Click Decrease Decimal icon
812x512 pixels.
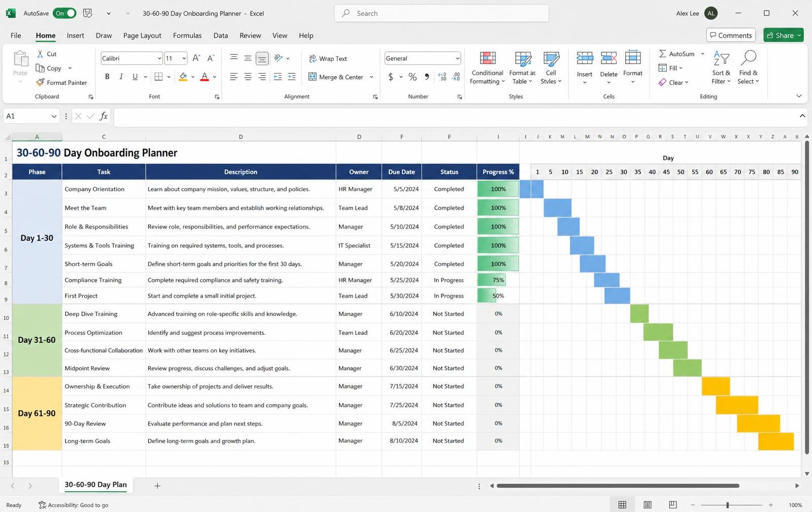tap(456, 77)
